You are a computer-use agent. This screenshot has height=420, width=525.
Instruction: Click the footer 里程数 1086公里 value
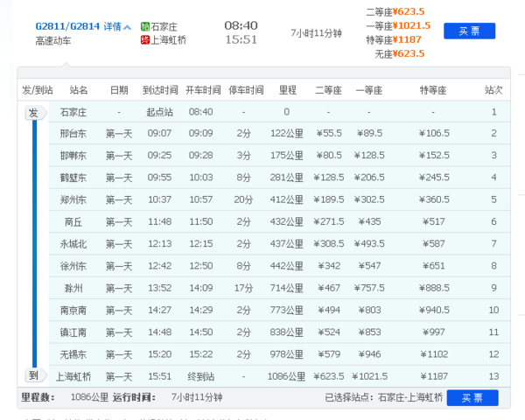[x=90, y=397]
